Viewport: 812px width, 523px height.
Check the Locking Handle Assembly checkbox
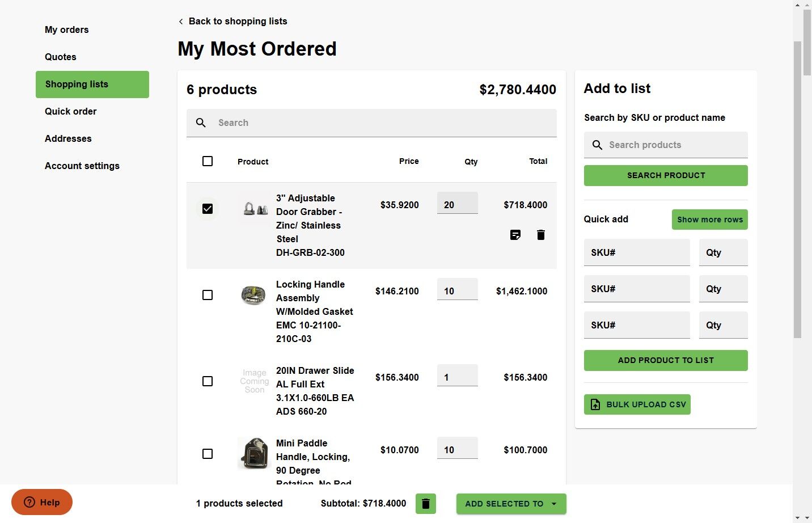pyautogui.click(x=208, y=295)
